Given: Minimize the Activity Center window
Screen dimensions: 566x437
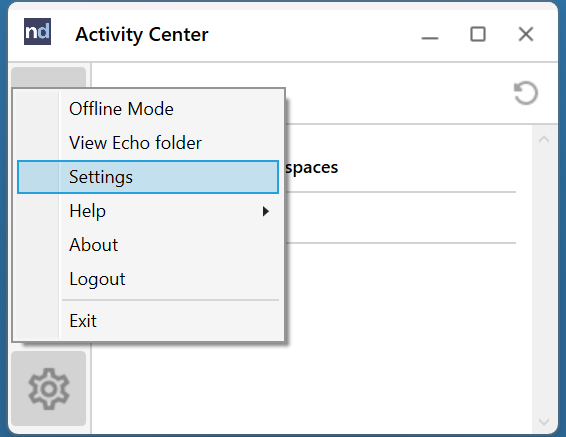Looking at the screenshot, I should tap(430, 38).
